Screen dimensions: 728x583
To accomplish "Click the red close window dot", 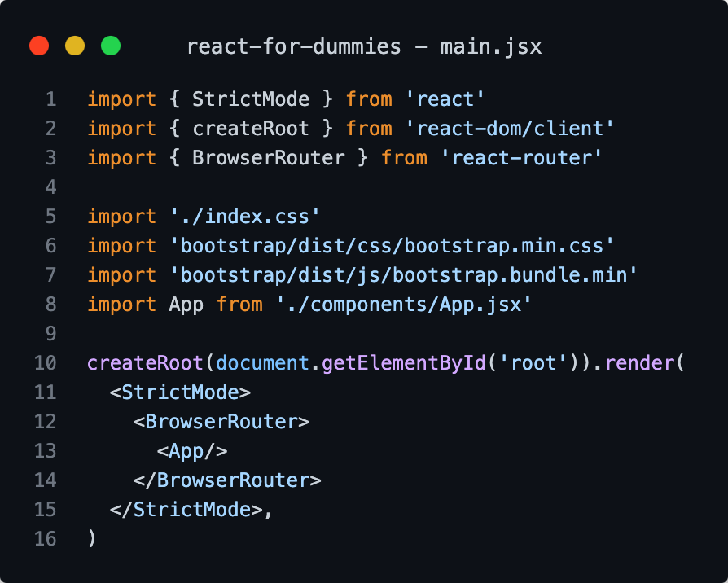I will (x=39, y=46).
